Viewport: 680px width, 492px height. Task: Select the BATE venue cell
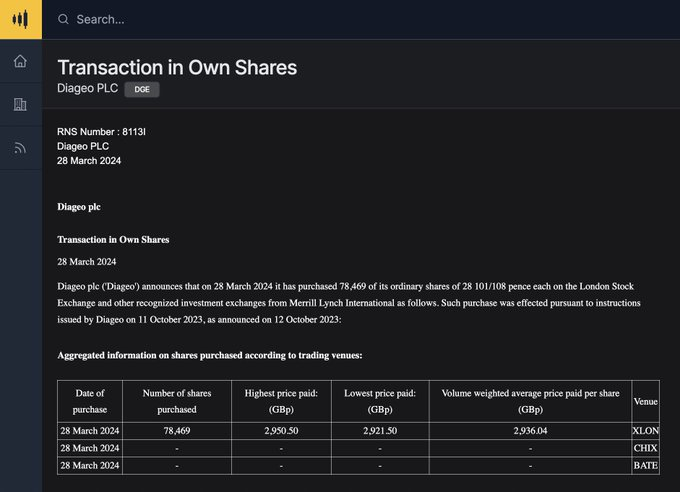646,466
